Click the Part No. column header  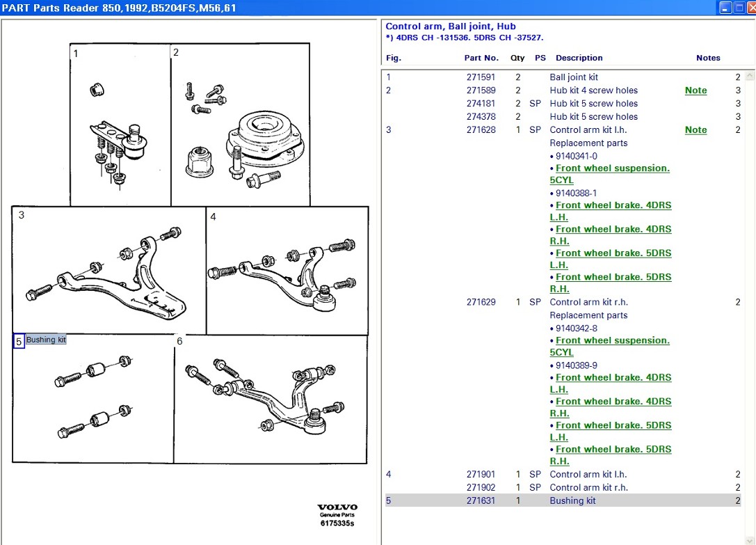(x=481, y=58)
